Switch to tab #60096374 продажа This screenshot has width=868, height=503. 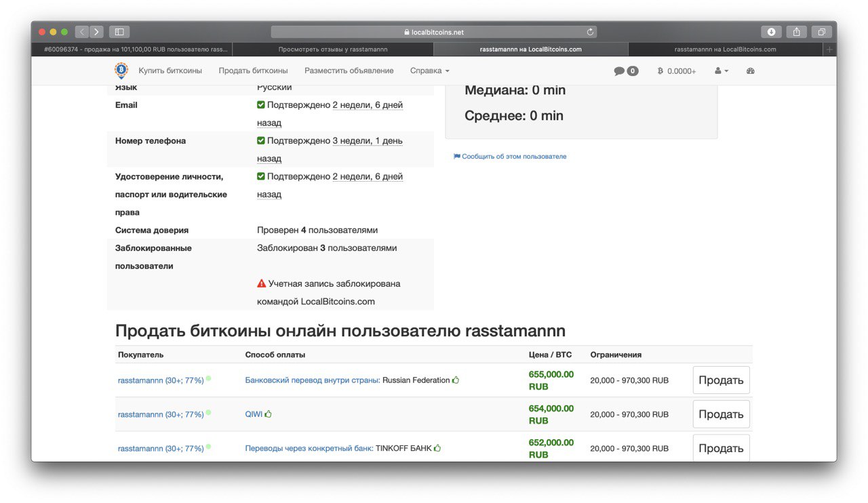(132, 49)
